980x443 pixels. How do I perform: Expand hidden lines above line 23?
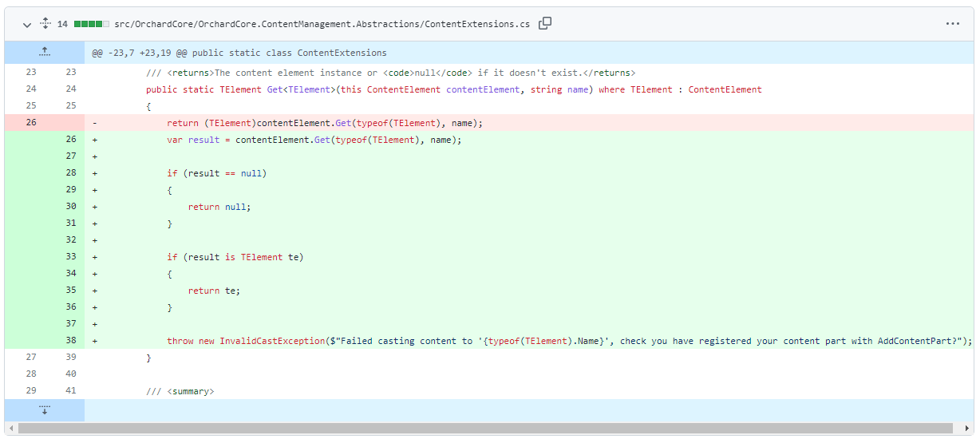pyautogui.click(x=45, y=53)
